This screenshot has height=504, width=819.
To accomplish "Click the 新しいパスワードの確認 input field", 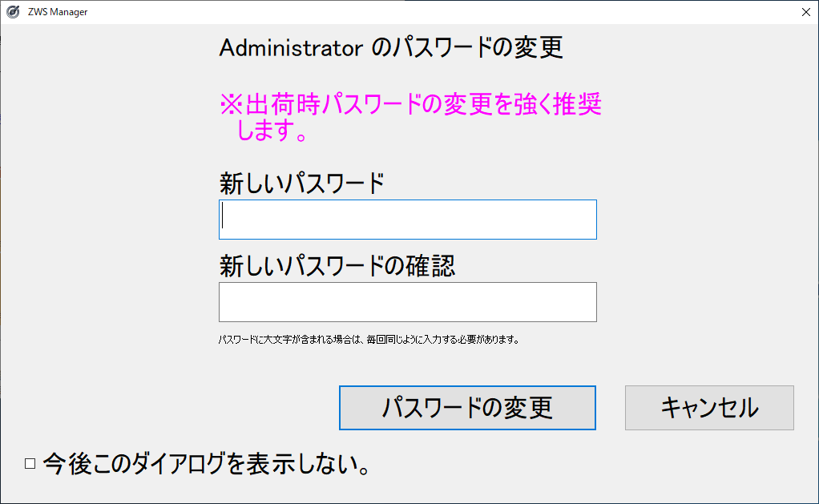I will (407, 302).
